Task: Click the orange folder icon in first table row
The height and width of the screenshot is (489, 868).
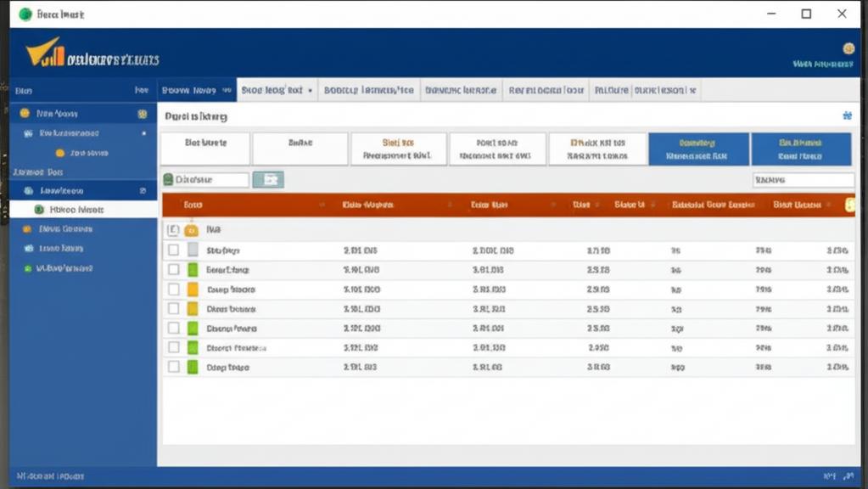Action: point(192,230)
